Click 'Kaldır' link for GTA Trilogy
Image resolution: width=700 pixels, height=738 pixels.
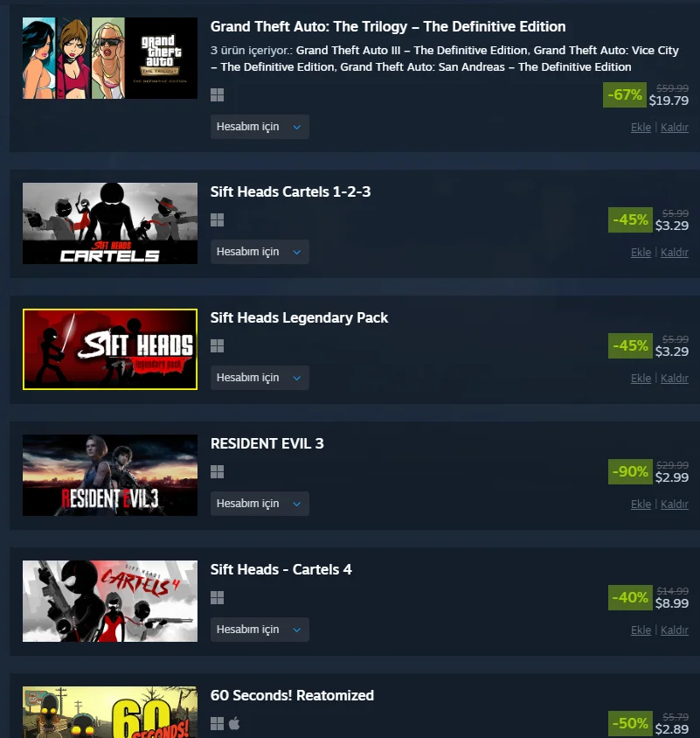coord(674,127)
